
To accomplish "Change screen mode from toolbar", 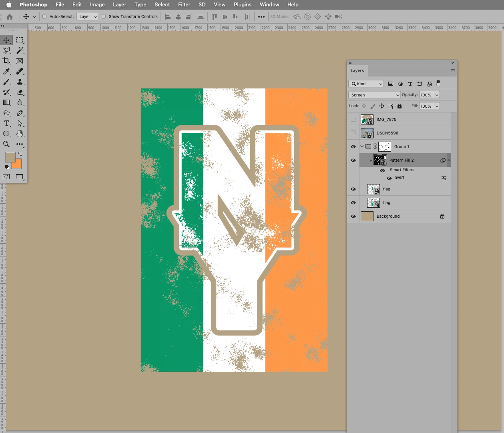I will point(20,176).
